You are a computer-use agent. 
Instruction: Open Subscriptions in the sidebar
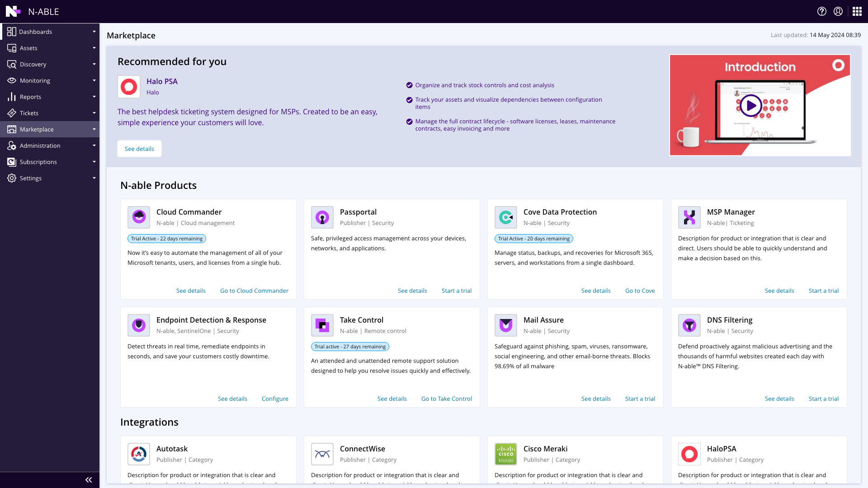[50, 162]
